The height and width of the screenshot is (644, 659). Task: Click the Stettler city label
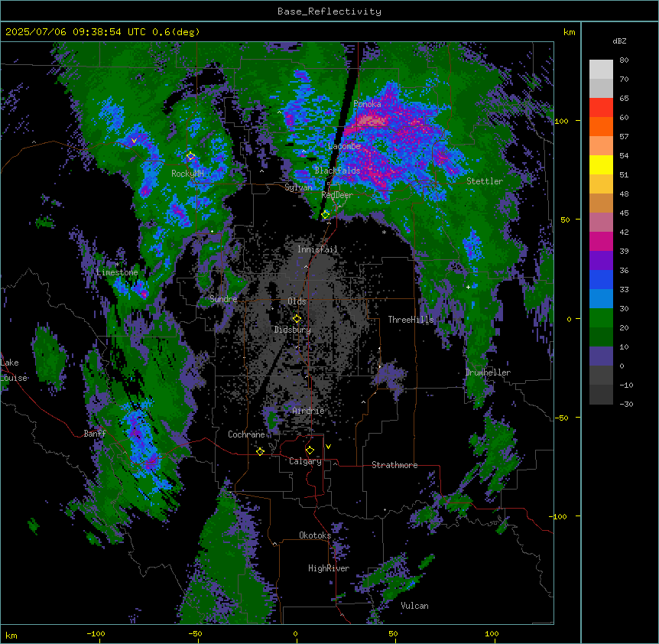click(x=485, y=181)
